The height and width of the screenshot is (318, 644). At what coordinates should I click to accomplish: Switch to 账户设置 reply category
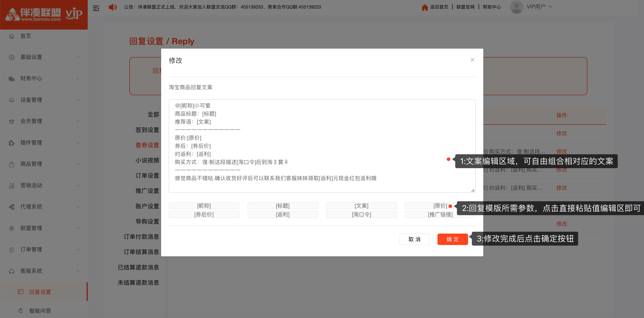point(147,206)
